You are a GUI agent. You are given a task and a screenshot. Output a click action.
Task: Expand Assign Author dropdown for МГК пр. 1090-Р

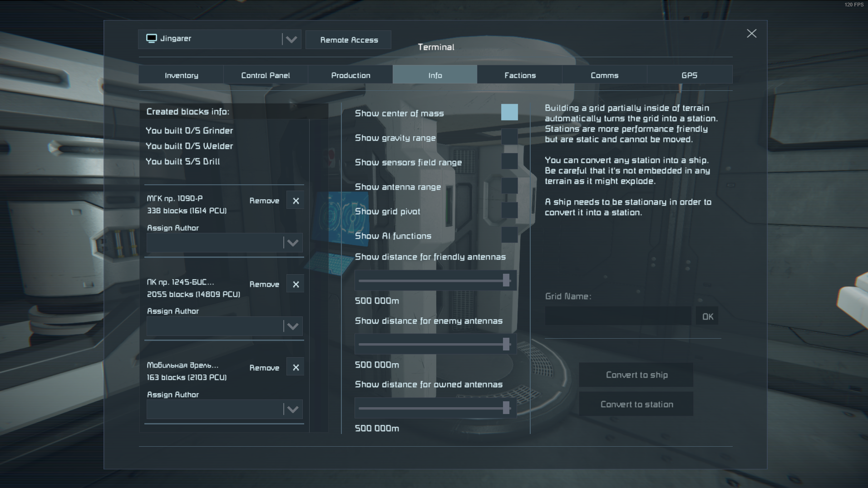pos(225,243)
